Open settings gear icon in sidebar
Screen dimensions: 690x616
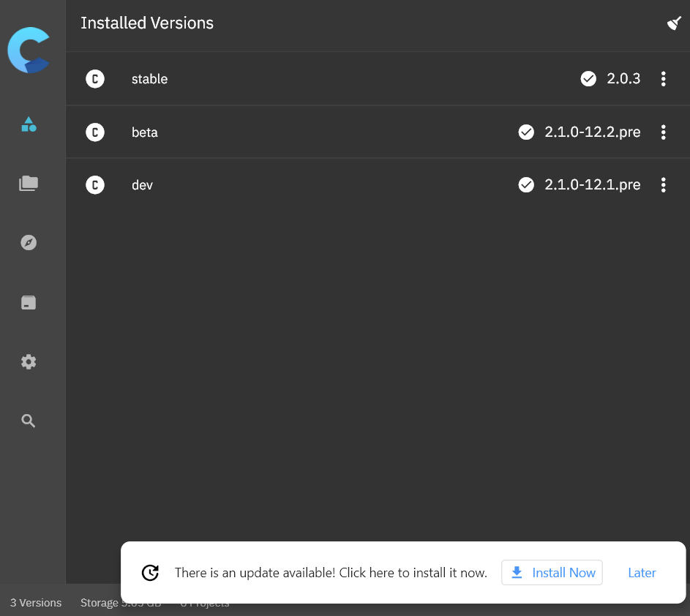pyautogui.click(x=29, y=361)
